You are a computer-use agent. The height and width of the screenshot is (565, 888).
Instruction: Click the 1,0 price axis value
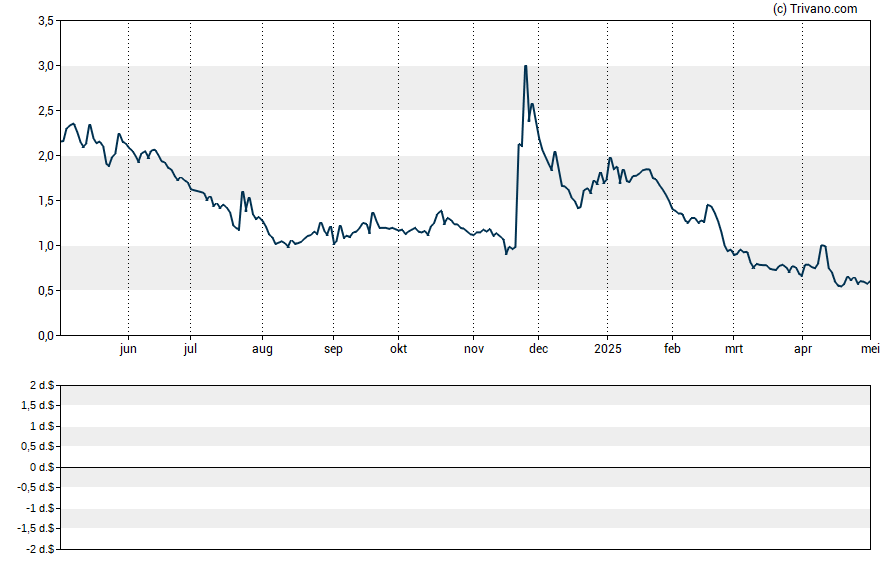46,246
